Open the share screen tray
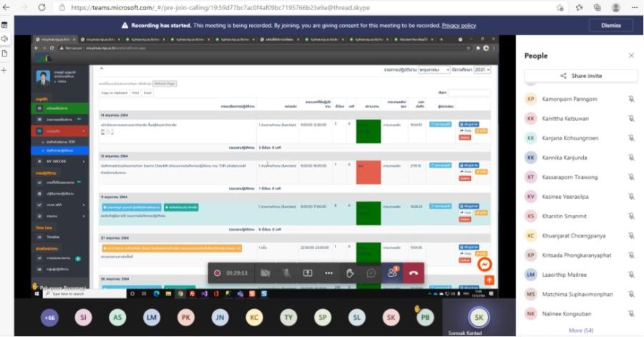The width and height of the screenshot is (644, 337). [308, 273]
